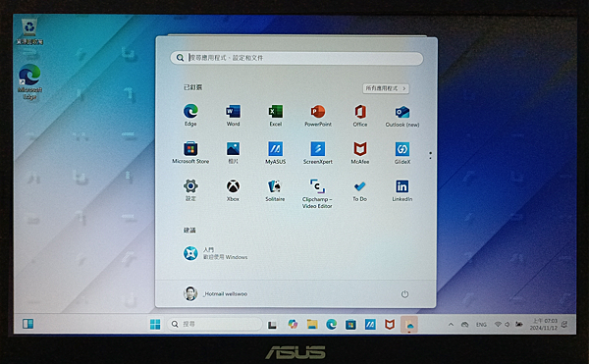The height and width of the screenshot is (364, 589).
Task: Go to next pinned apps page dots
Action: tap(430, 155)
